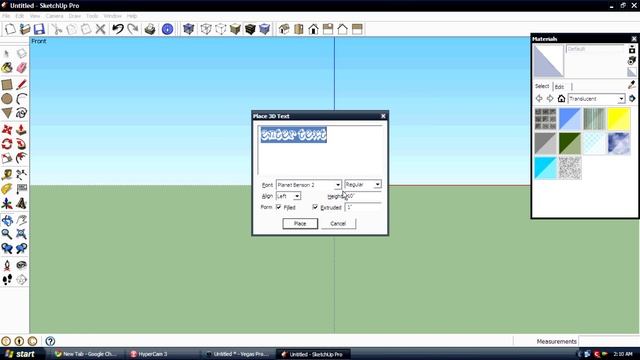Click the Cancel button
This screenshot has height=360, width=640.
[338, 224]
